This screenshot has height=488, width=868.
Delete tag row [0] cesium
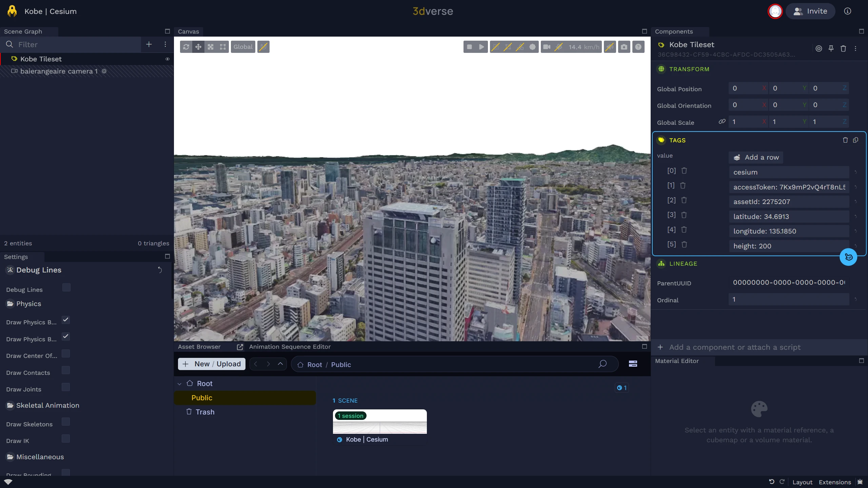pos(684,170)
